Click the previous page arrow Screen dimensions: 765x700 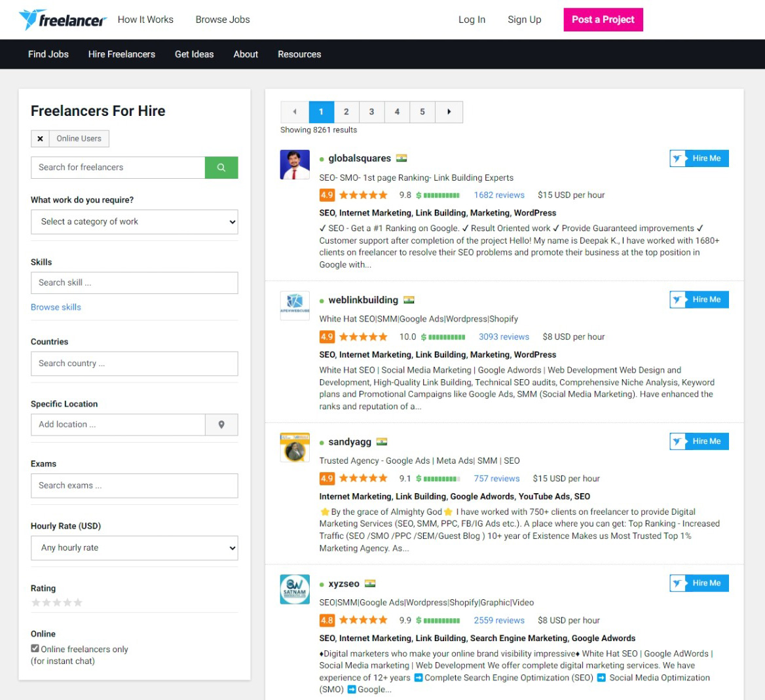[x=294, y=112]
